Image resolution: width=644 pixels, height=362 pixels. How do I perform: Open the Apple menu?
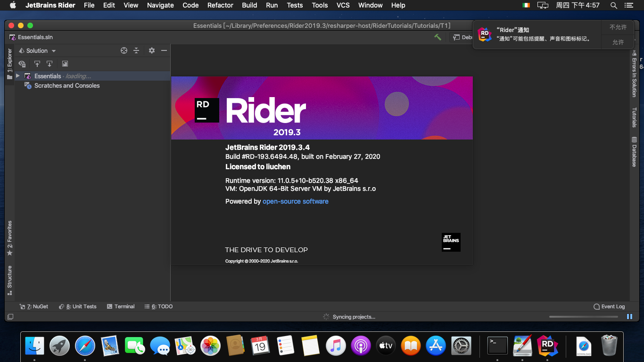tap(13, 5)
